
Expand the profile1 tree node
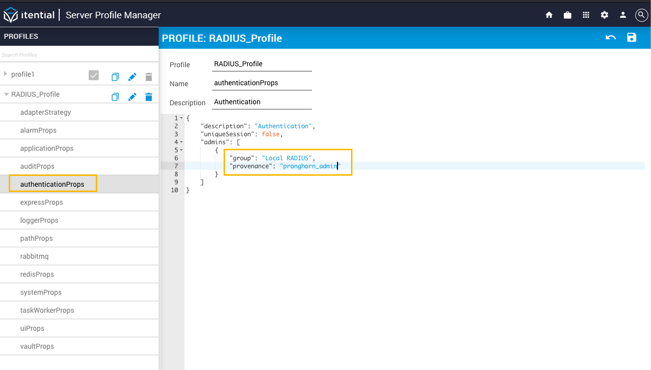point(5,74)
